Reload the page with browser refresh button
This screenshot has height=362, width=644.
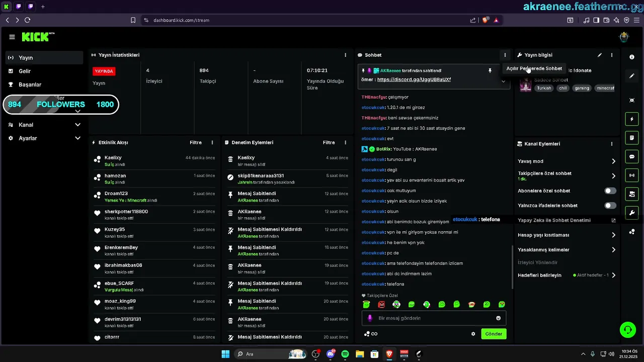(27, 20)
